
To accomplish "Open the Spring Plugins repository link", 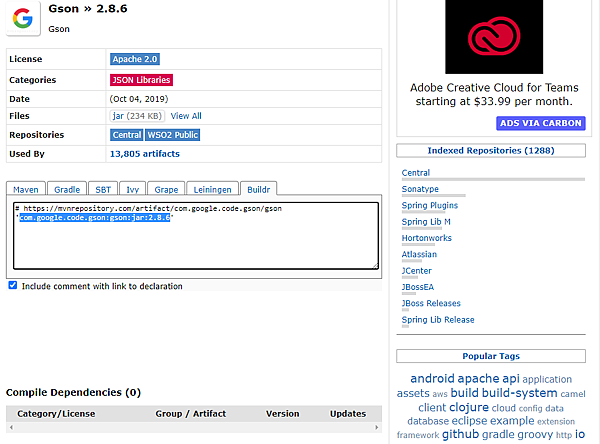I will tap(430, 206).
